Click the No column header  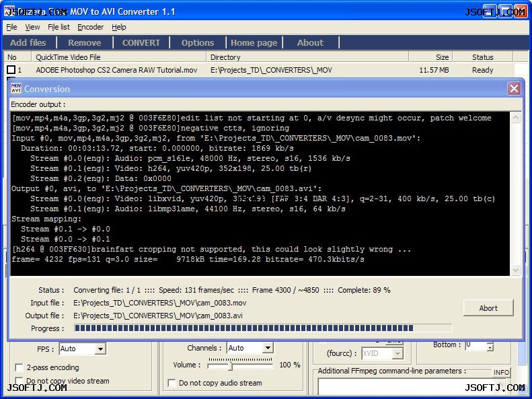point(17,57)
